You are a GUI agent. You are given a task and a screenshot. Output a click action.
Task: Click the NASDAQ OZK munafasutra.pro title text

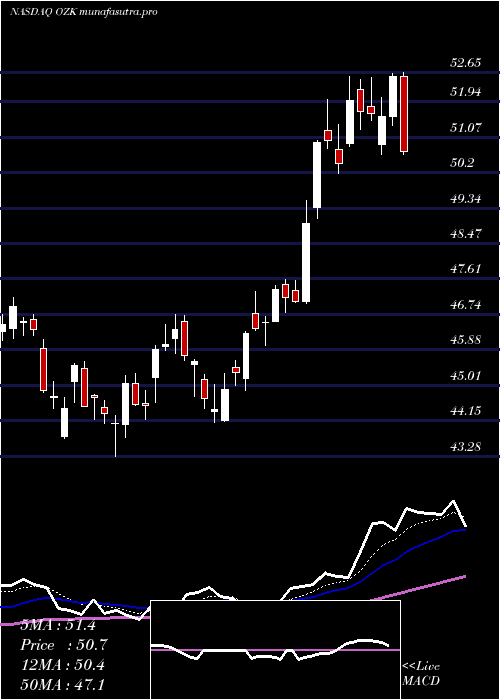click(x=83, y=12)
